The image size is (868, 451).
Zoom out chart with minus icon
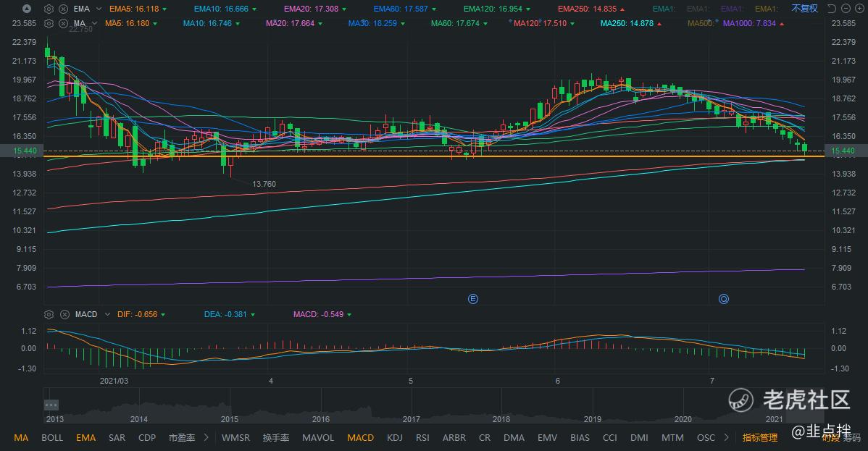coord(846,8)
